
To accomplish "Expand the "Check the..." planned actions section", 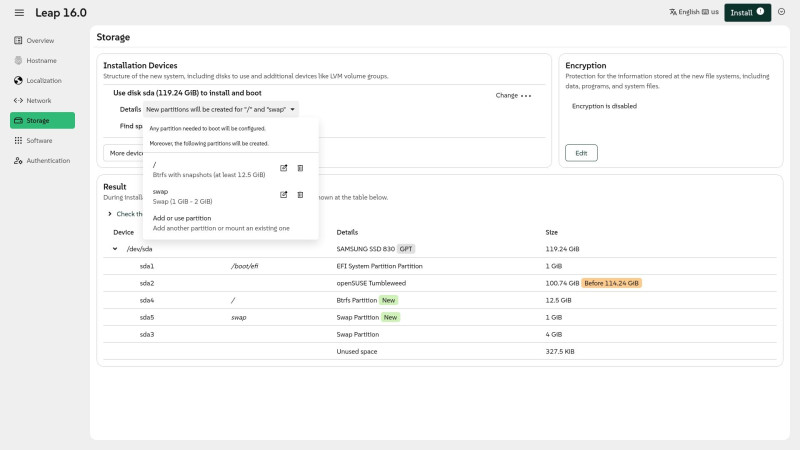I will pos(110,213).
